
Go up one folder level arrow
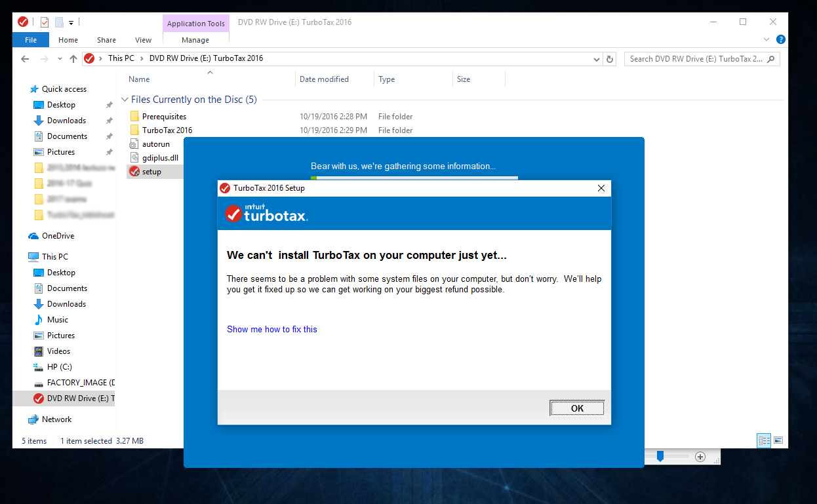coord(73,58)
